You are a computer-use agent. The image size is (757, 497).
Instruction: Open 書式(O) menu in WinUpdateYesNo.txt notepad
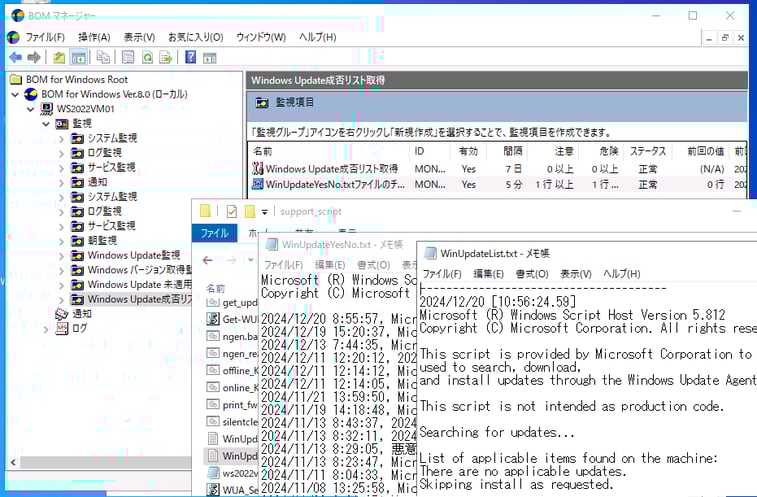pyautogui.click(x=373, y=265)
